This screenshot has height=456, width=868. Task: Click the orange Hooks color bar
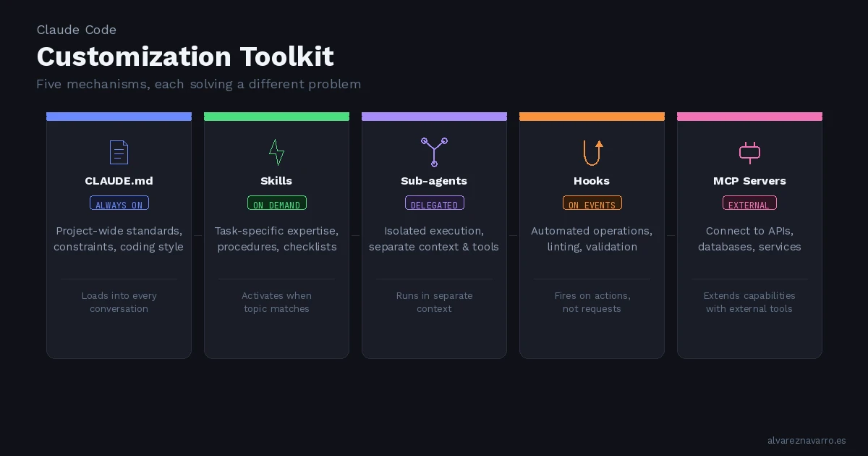coord(592,117)
